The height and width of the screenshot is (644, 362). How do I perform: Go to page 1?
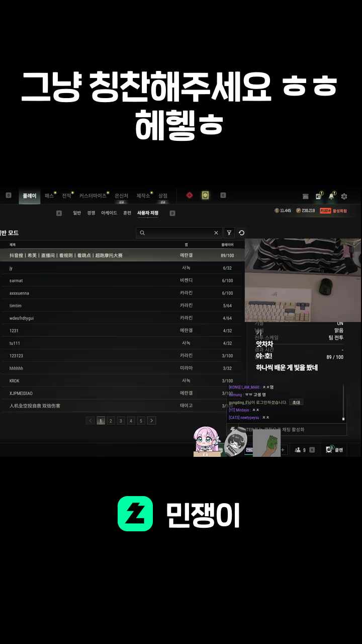point(101,421)
